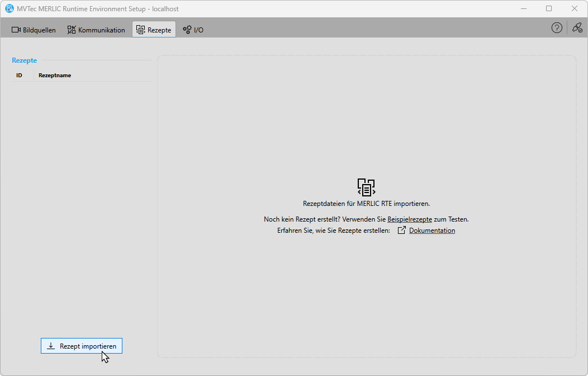
Task: Click the ID column header
Action: click(19, 76)
